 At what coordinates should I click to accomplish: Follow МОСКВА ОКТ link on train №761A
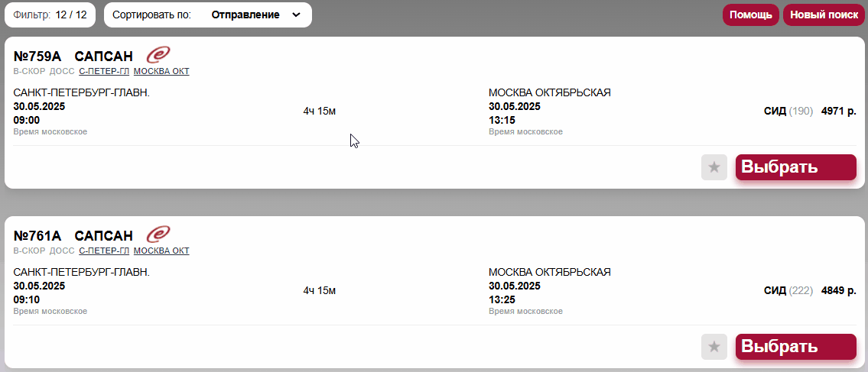[161, 251]
